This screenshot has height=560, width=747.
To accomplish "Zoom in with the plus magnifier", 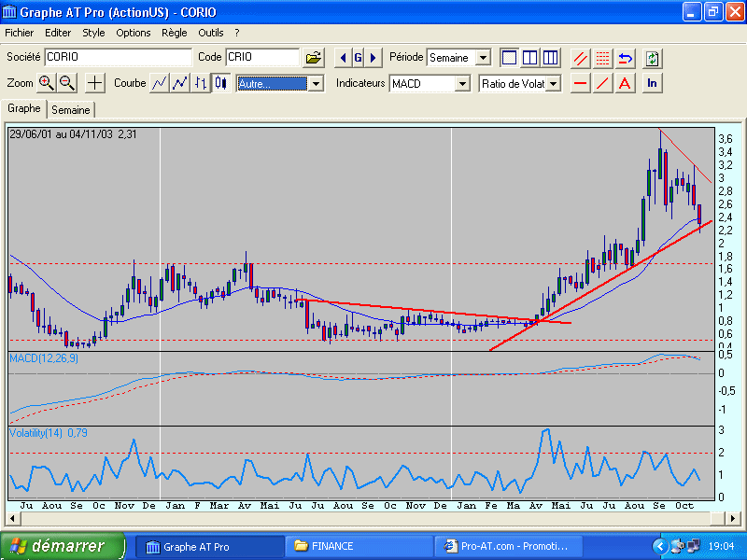I will (46, 83).
